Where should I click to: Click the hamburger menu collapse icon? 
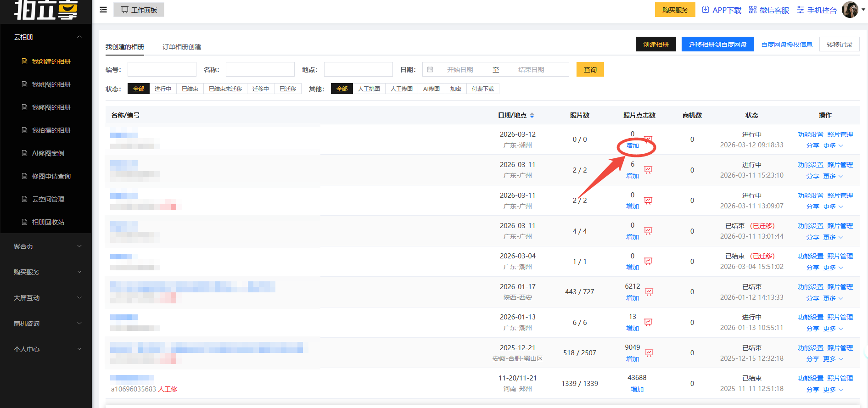(103, 10)
